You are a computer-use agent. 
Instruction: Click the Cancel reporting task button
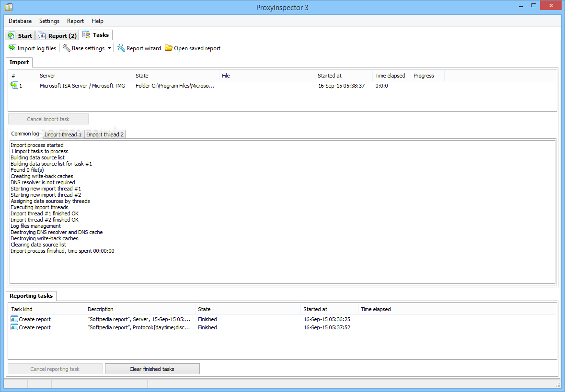55,369
